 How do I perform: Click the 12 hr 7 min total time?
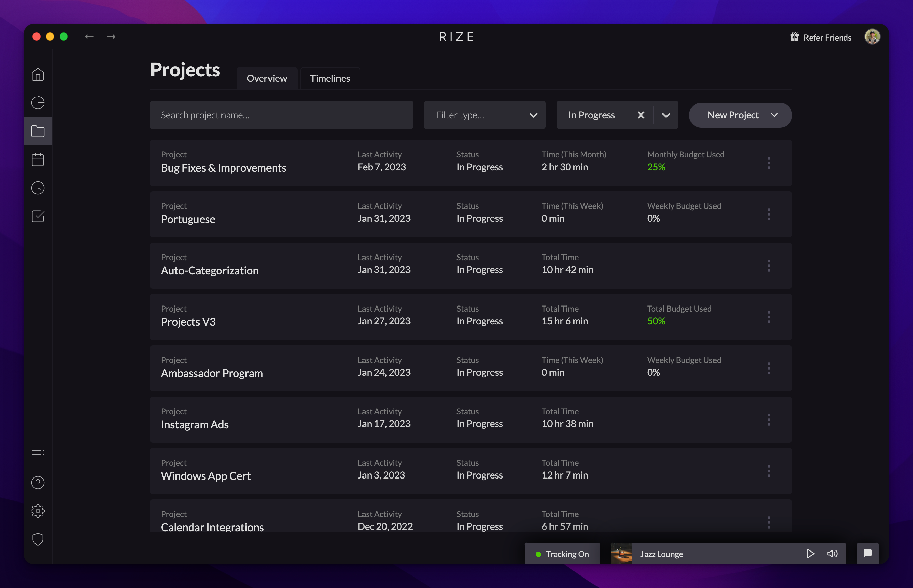pos(565,475)
